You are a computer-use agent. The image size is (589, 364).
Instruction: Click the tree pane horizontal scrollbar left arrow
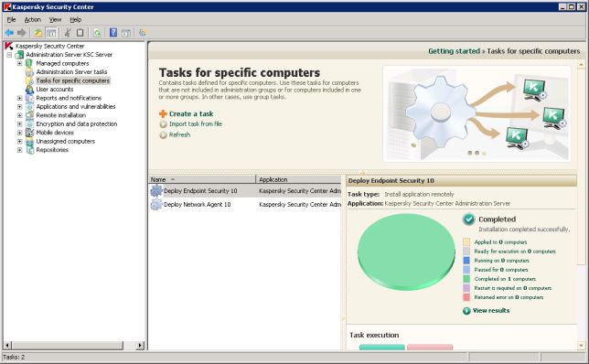click(7, 345)
